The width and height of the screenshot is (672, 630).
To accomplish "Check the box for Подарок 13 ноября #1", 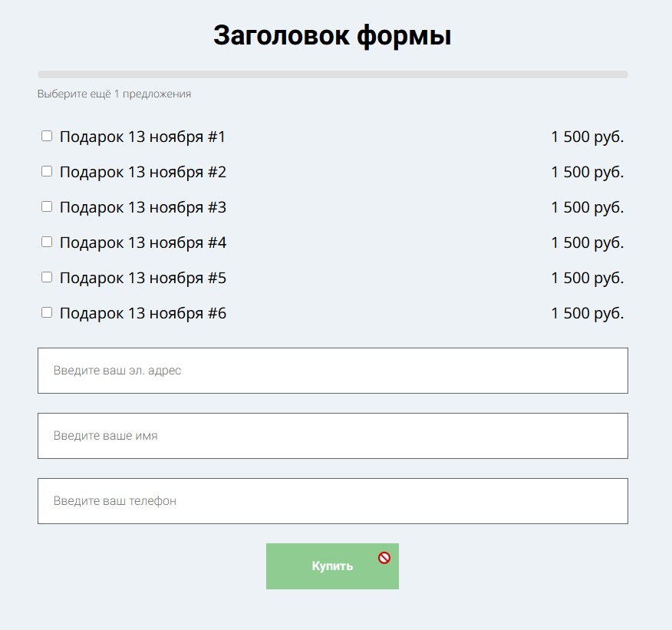I will tap(47, 136).
